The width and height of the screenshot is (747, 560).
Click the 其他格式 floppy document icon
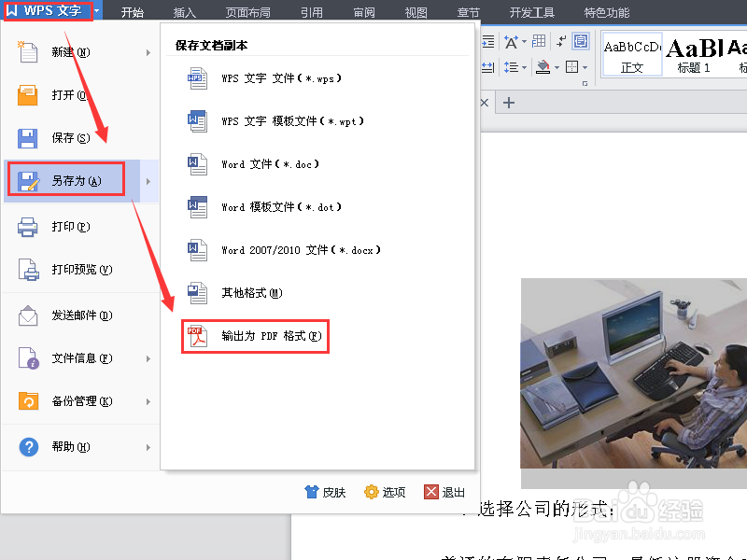pos(197,293)
